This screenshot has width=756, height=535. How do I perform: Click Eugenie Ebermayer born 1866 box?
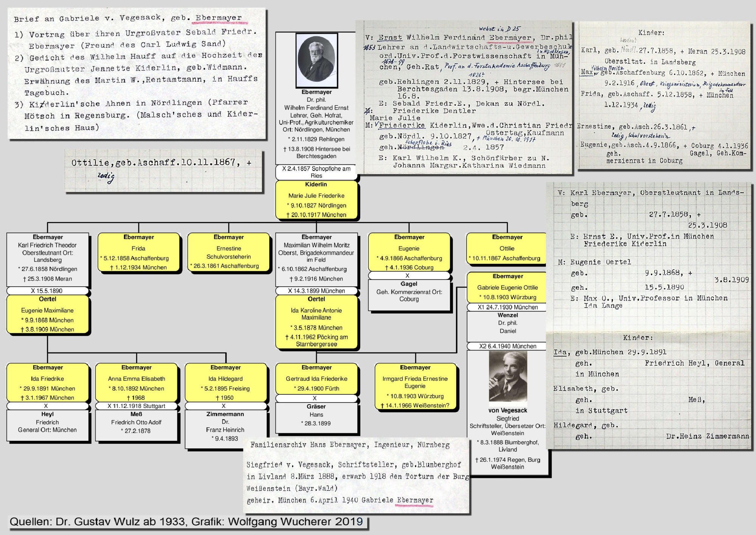(x=409, y=252)
